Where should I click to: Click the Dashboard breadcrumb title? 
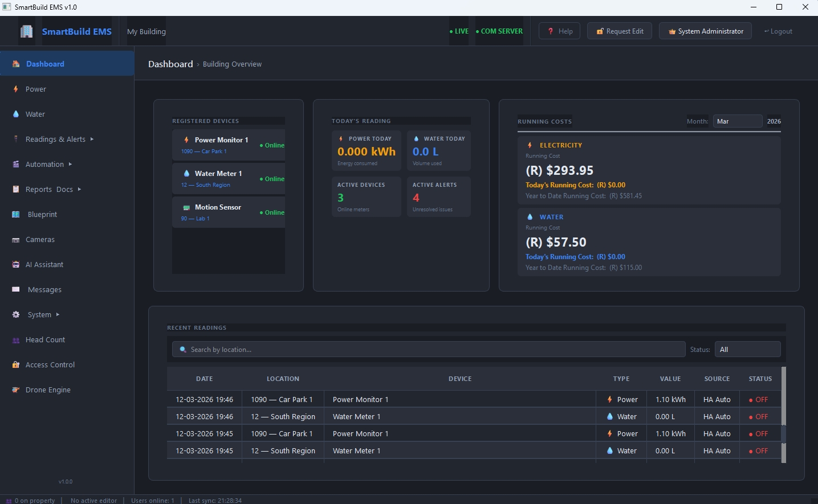coord(170,64)
